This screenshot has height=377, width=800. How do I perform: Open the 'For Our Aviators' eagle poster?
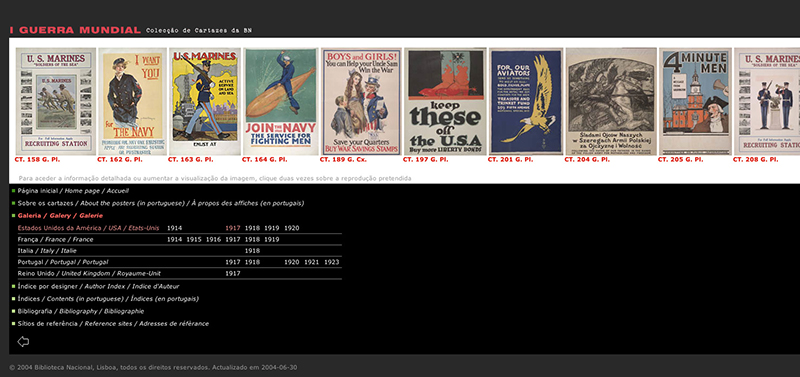click(526, 102)
